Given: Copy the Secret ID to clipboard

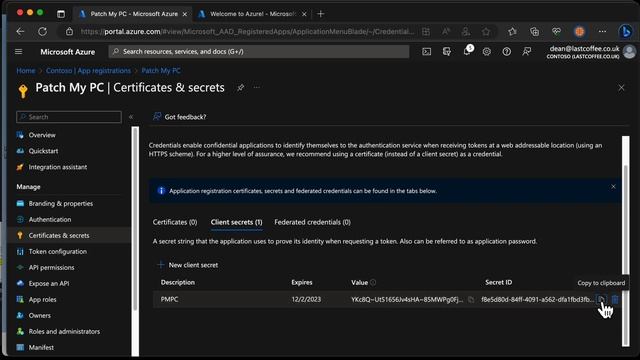Looking at the screenshot, I should coord(601,299).
